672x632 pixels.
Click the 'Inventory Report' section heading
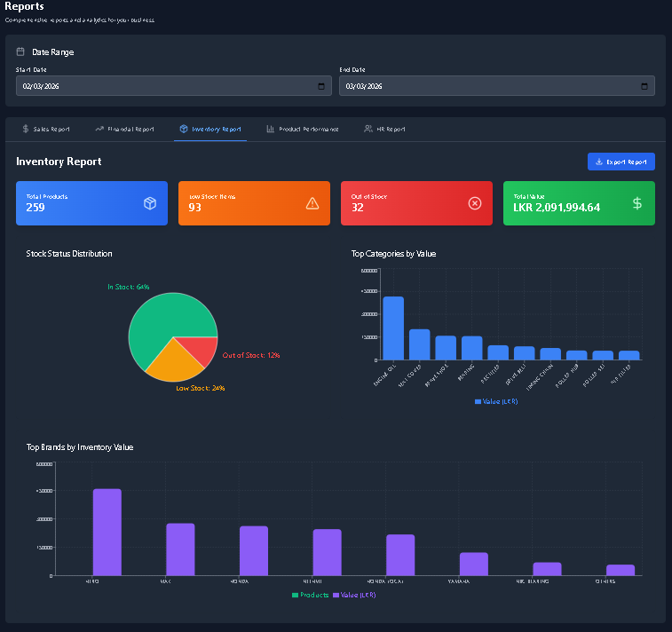[x=59, y=162]
